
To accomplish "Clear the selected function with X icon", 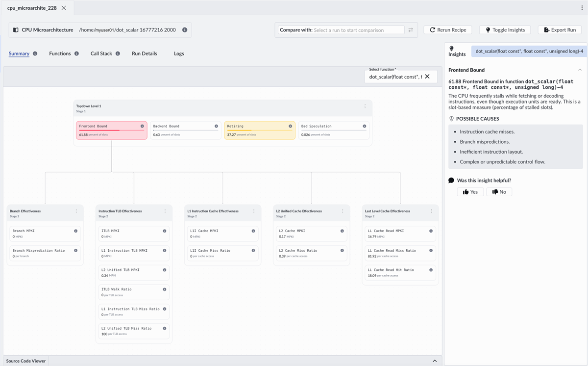I will click(427, 77).
